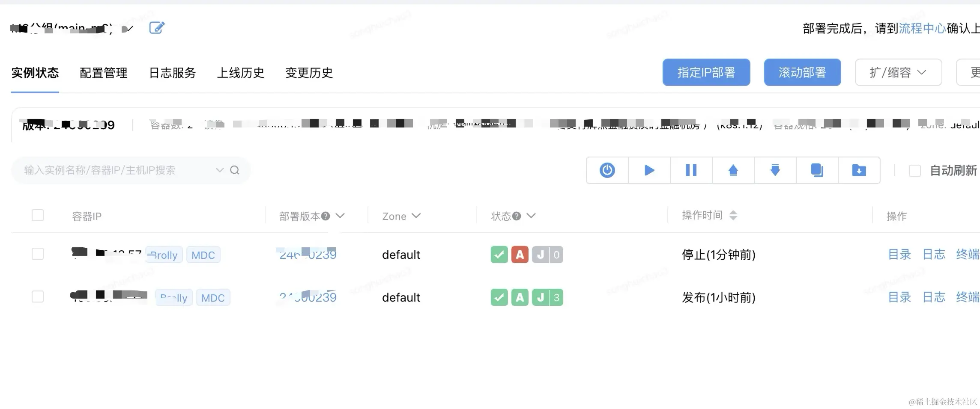The image size is (980, 409).
Task: Click green A status badge in 发布 row
Action: pyautogui.click(x=520, y=297)
